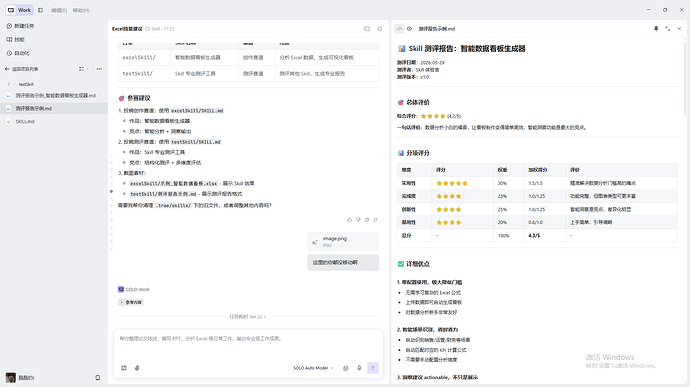Open the 技能 skills section
Viewport: 690px width, 387px height.
coord(16,40)
